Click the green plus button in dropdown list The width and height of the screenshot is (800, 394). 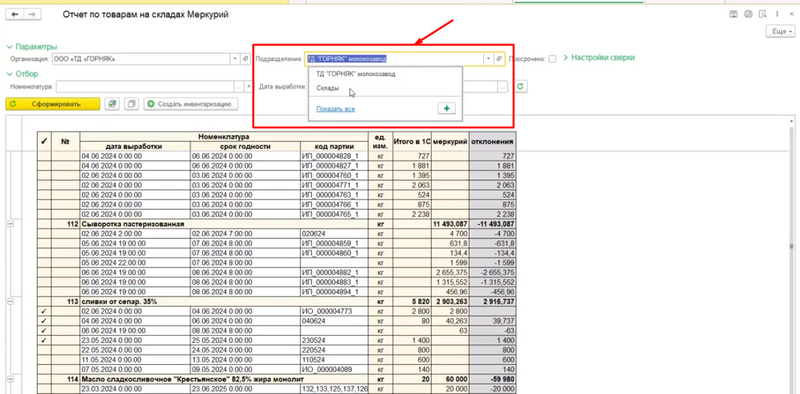click(446, 108)
